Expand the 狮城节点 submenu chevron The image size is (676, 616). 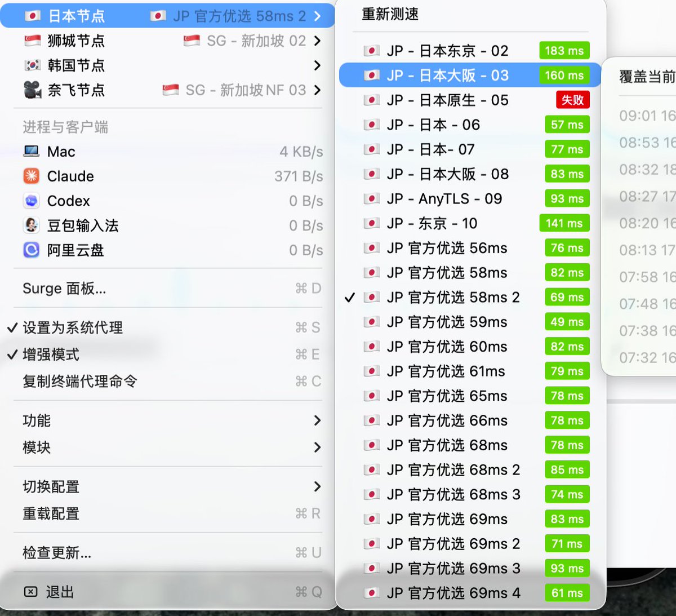click(318, 41)
